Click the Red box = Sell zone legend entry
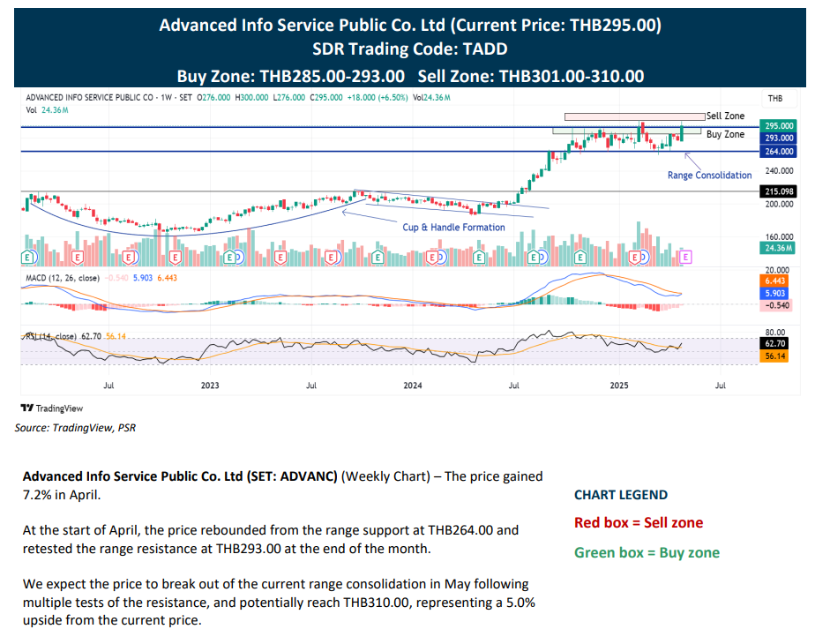 click(x=639, y=523)
